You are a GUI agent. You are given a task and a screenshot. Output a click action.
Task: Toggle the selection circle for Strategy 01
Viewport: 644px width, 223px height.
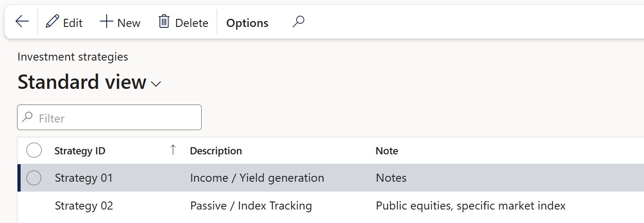pyautogui.click(x=34, y=178)
